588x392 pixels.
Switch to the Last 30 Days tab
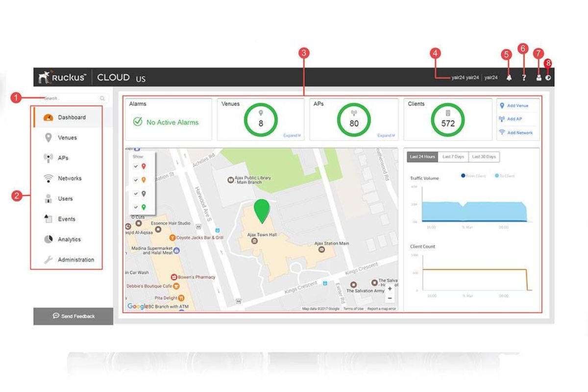[x=484, y=157]
